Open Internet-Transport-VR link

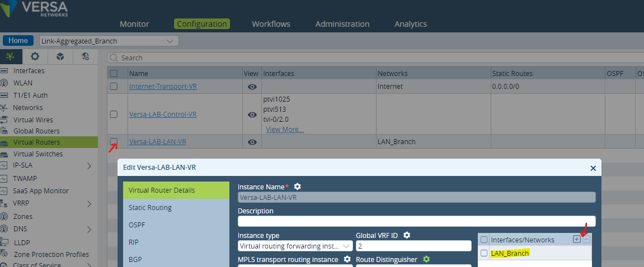tap(163, 87)
